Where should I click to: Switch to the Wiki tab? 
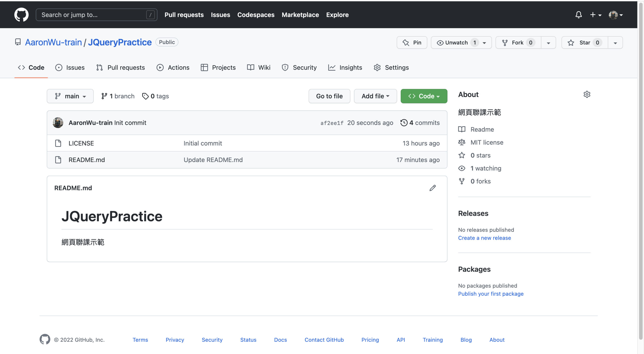point(258,67)
